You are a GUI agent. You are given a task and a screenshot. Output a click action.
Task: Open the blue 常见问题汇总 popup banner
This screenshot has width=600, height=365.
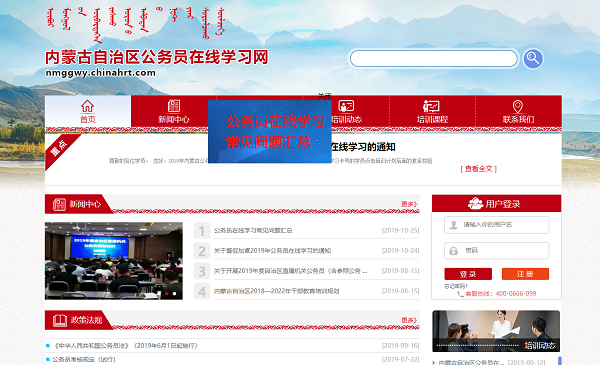tap(270, 132)
